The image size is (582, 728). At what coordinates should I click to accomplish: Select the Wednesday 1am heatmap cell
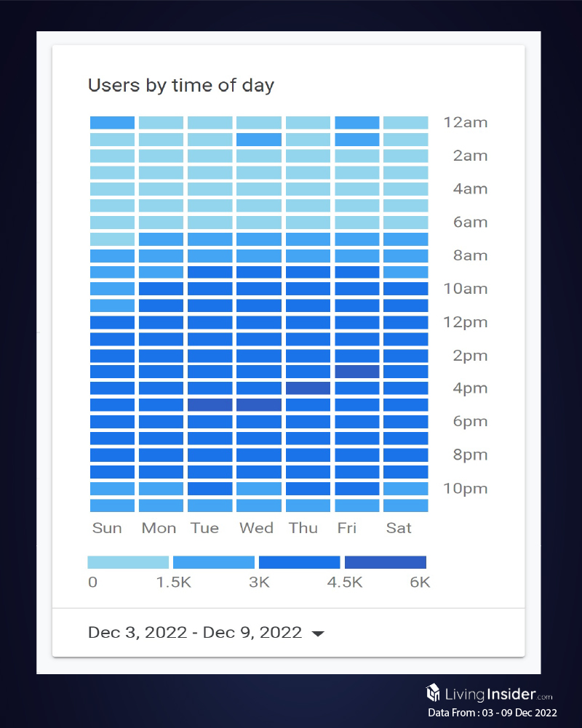tap(259, 140)
